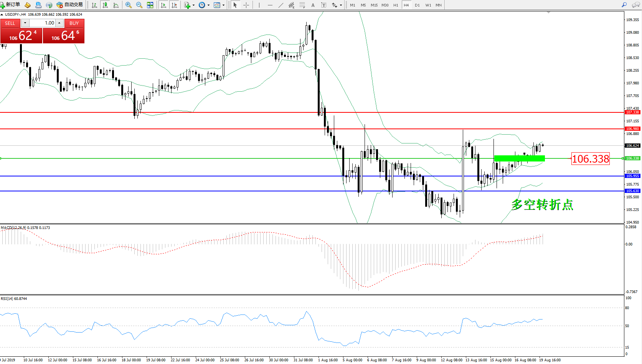The image size is (642, 364).
Task: Click the Tile Windows icon
Action: click(150, 5)
